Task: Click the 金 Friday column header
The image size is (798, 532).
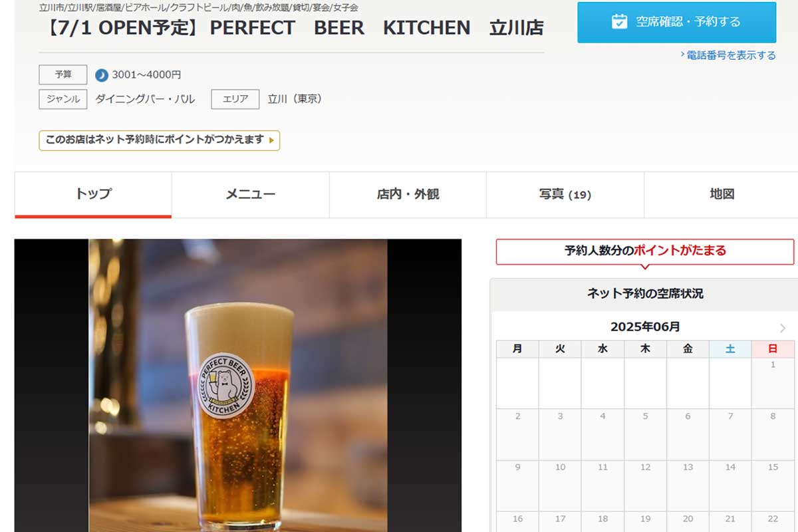Action: 688,349
